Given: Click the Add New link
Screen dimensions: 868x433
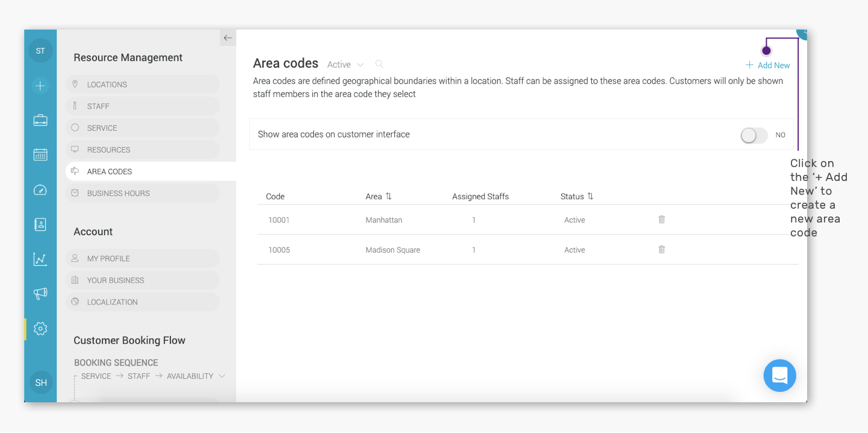Looking at the screenshot, I should 767,65.
